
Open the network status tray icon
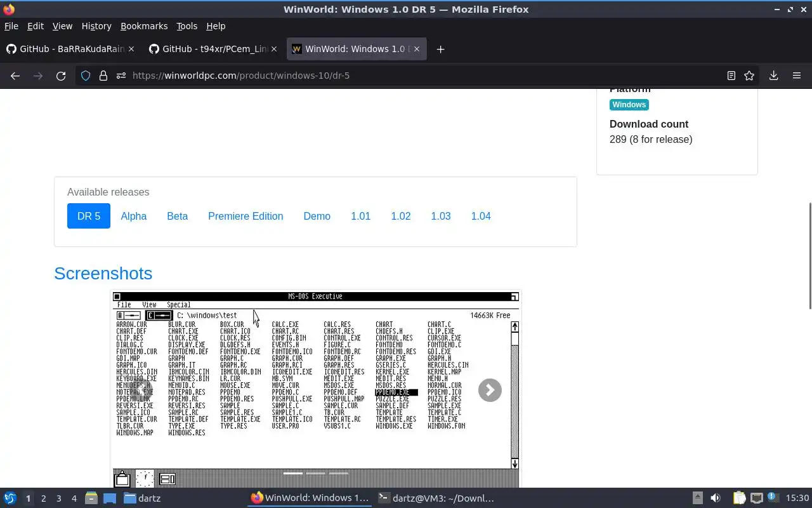click(x=756, y=498)
